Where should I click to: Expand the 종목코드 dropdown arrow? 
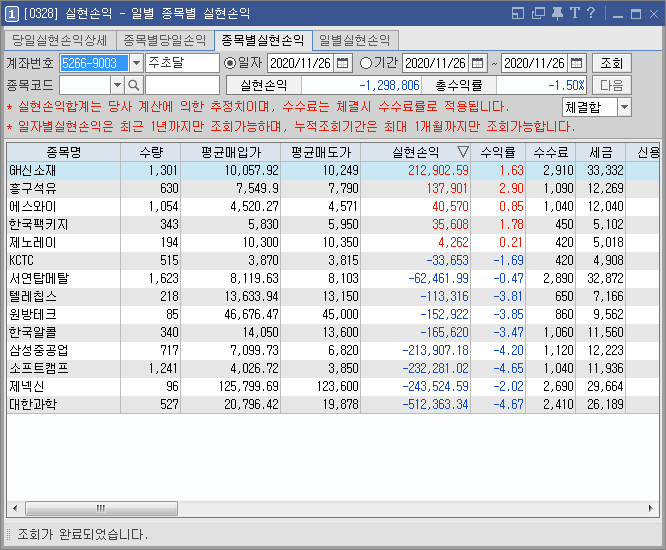[117, 85]
